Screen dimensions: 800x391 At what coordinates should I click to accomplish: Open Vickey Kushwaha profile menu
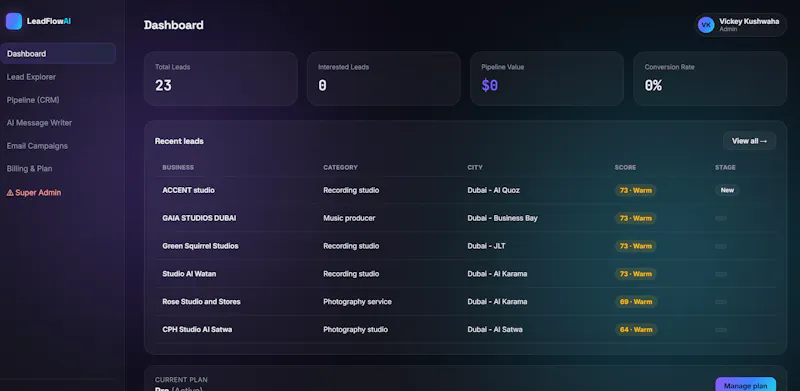tap(741, 25)
